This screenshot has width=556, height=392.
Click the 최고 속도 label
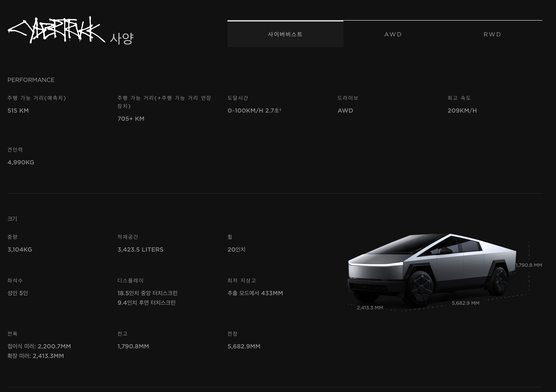(459, 98)
